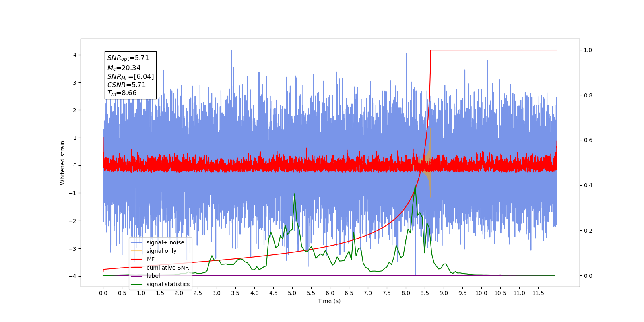
Task: Click the 5.5 tick on the time axis
Action: click(x=311, y=293)
